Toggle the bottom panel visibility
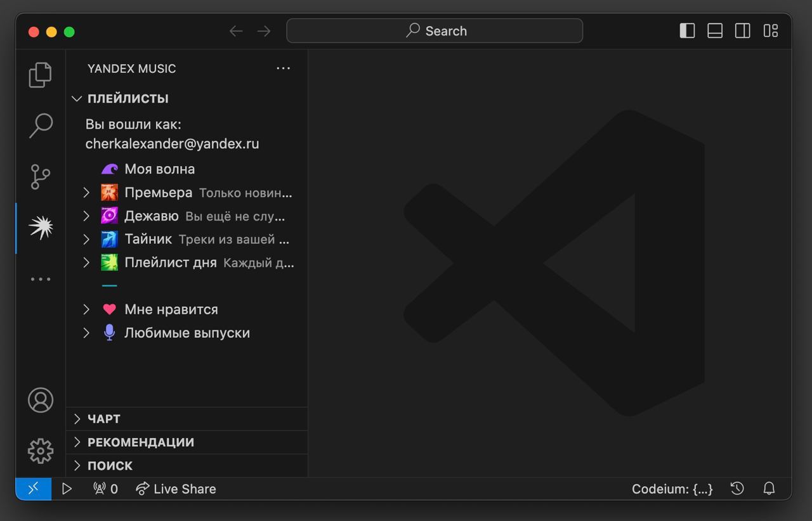 [x=715, y=31]
